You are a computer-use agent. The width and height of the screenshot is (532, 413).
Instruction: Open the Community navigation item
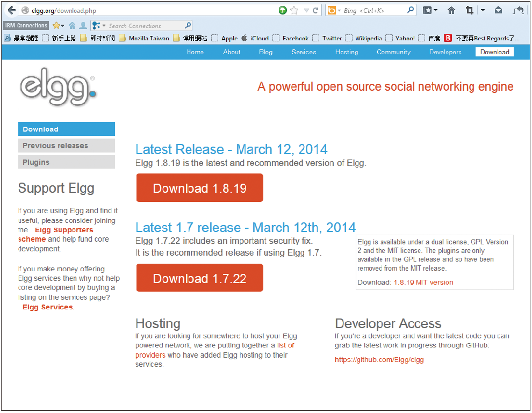(393, 52)
